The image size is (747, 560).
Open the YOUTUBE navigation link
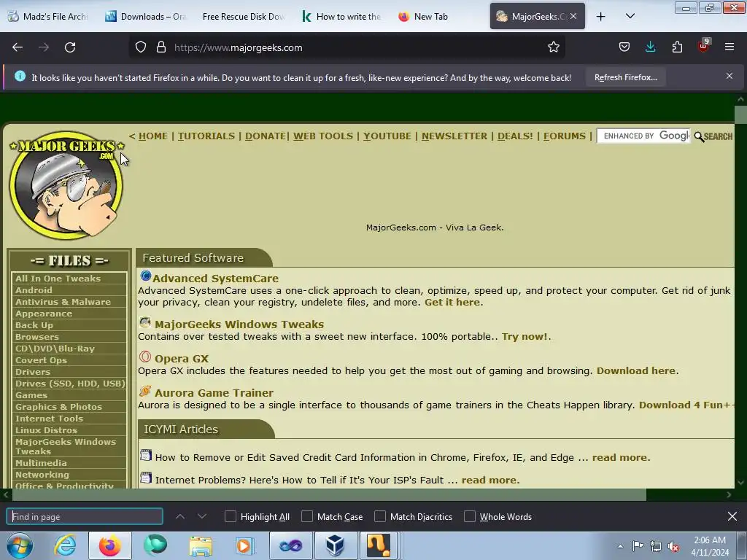[x=387, y=136]
